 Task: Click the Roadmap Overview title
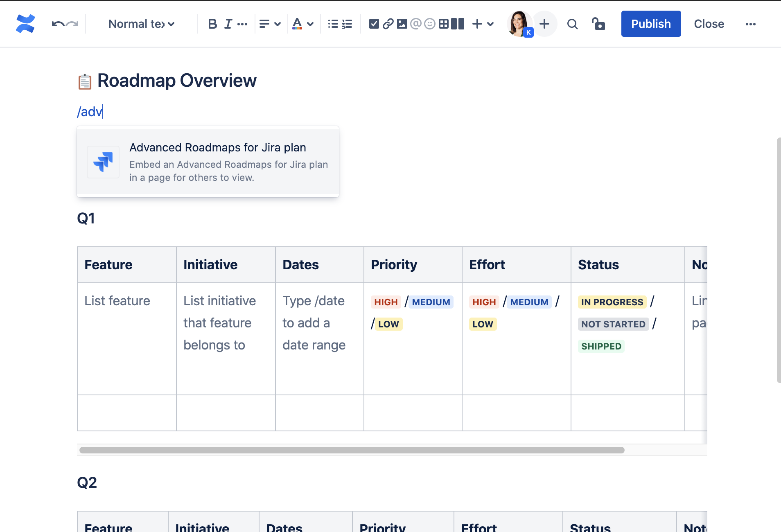pos(177,81)
